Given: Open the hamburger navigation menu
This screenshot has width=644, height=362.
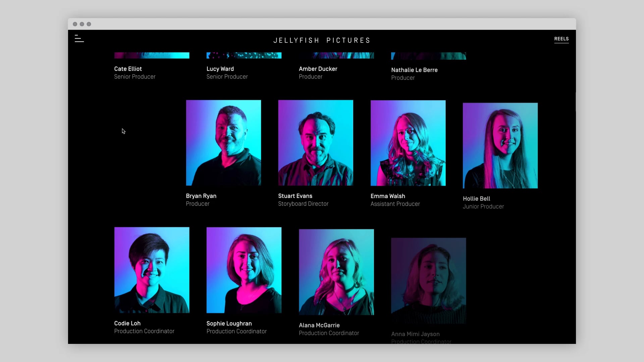Looking at the screenshot, I should point(79,39).
